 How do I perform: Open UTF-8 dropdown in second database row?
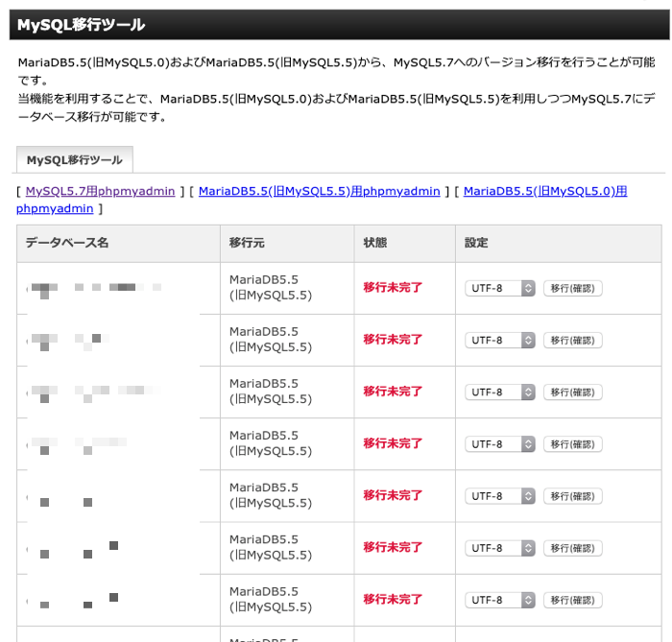tap(500, 340)
